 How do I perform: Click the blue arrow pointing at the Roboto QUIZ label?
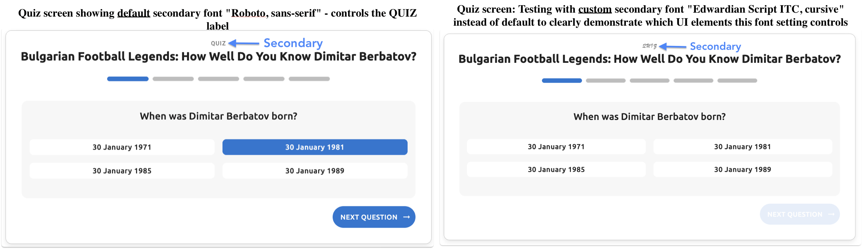[244, 43]
